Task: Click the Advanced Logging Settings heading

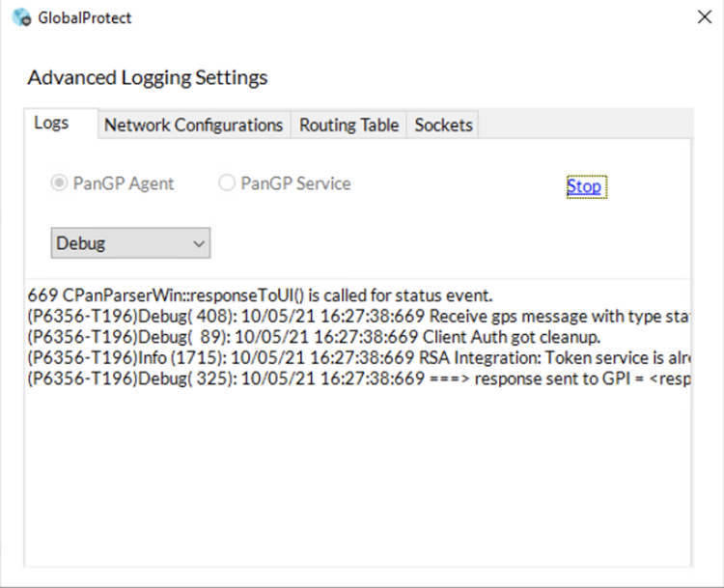Action: [x=148, y=77]
